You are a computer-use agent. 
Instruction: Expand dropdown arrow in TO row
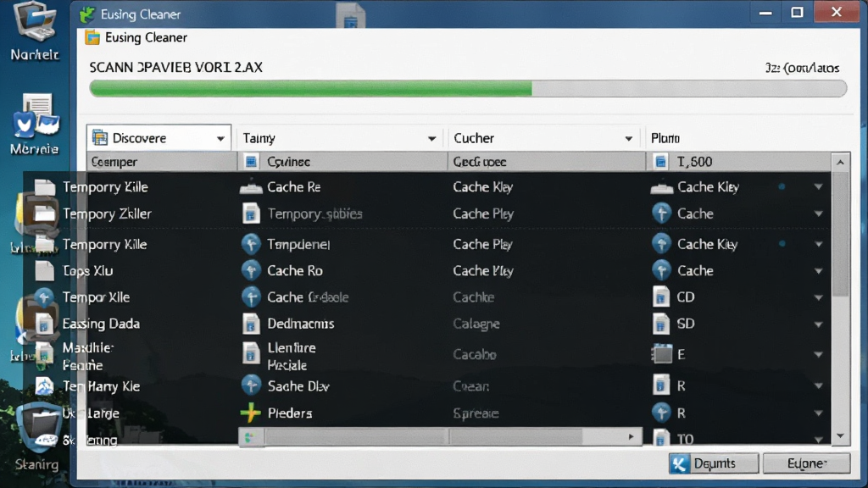pyautogui.click(x=818, y=440)
